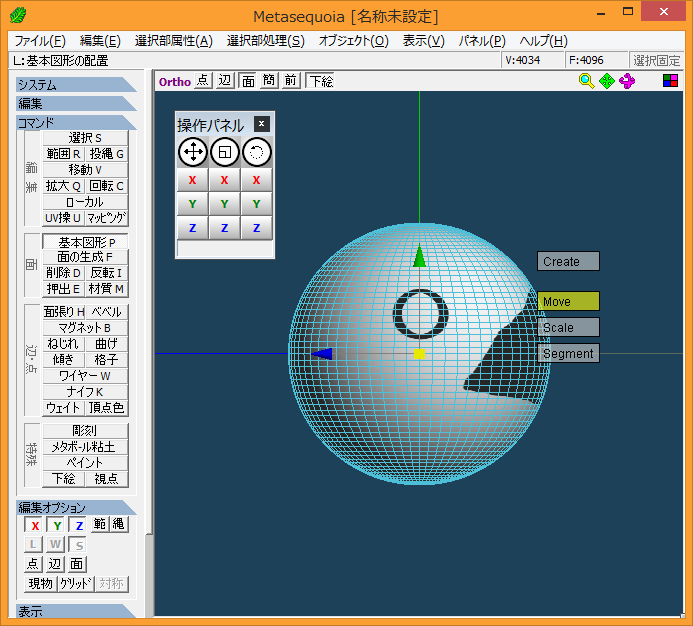Click the Z button under the move icon

[x=193, y=228]
